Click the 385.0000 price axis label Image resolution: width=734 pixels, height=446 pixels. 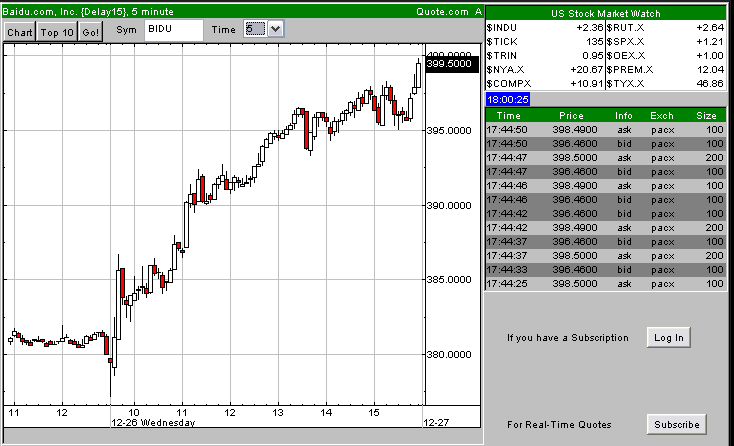[449, 279]
